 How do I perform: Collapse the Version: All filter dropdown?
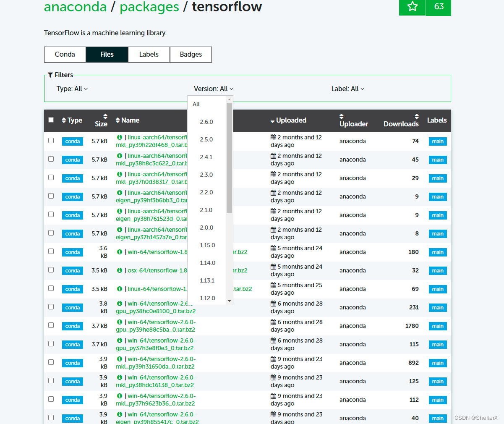(x=214, y=89)
